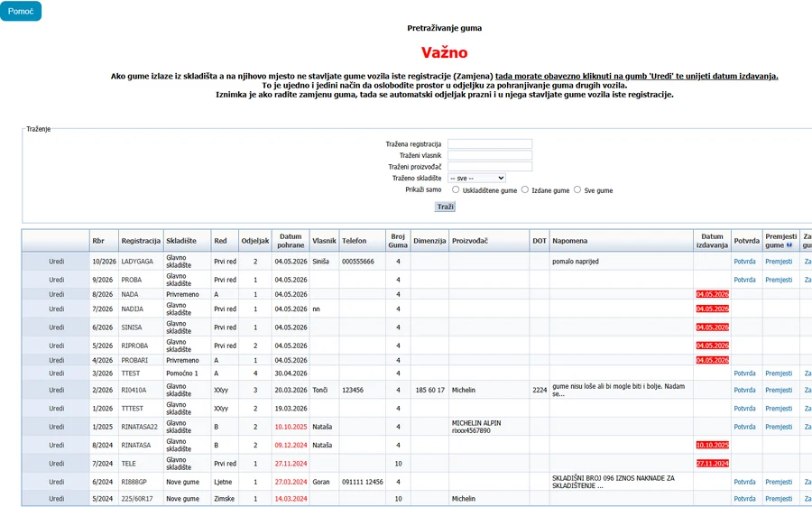
Task: Click Uredi for row RI888GP
Action: (57, 482)
